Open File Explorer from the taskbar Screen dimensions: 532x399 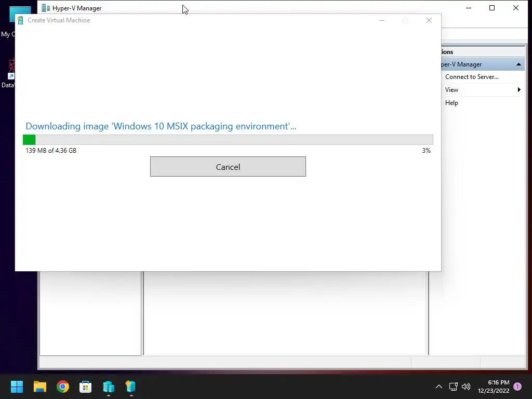(x=39, y=387)
